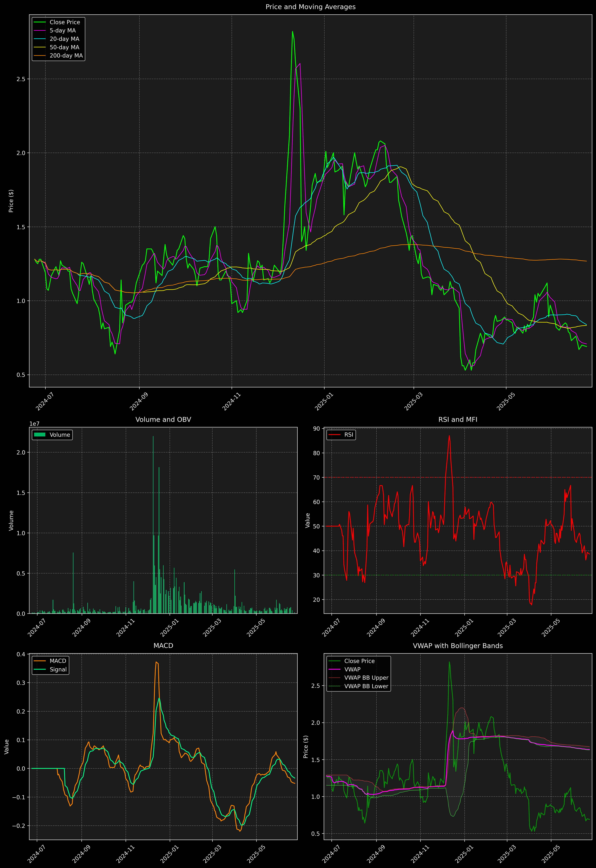Click the 2.5 tick on the VWAP chart y-axis
This screenshot has height=868, width=596.
coord(316,686)
